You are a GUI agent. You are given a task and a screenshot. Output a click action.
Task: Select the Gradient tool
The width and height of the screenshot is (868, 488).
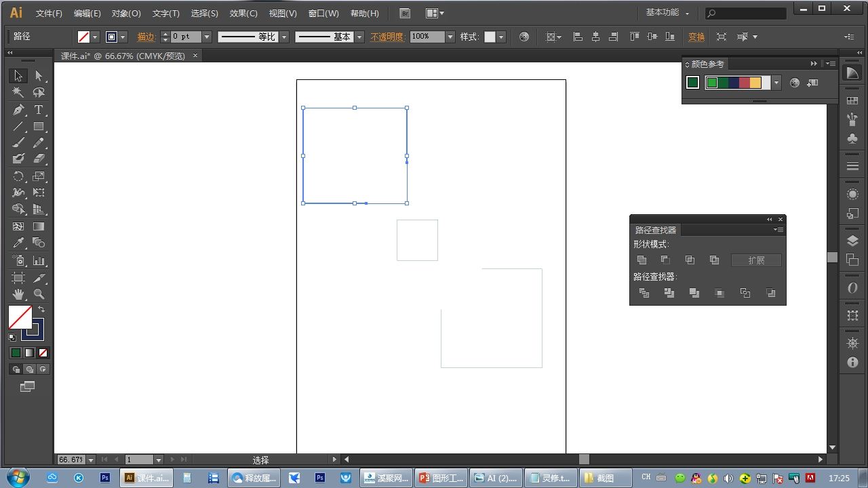(x=39, y=226)
